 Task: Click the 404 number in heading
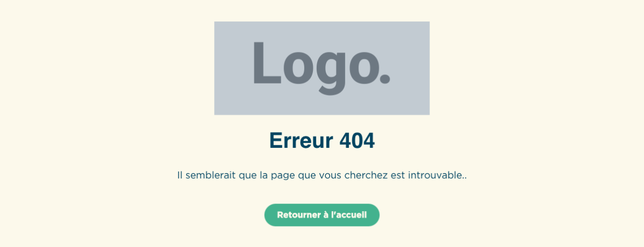pyautogui.click(x=357, y=141)
